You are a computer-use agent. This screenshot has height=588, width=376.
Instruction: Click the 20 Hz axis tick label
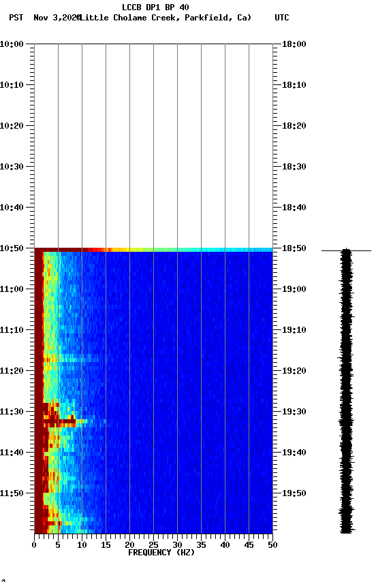(x=129, y=545)
